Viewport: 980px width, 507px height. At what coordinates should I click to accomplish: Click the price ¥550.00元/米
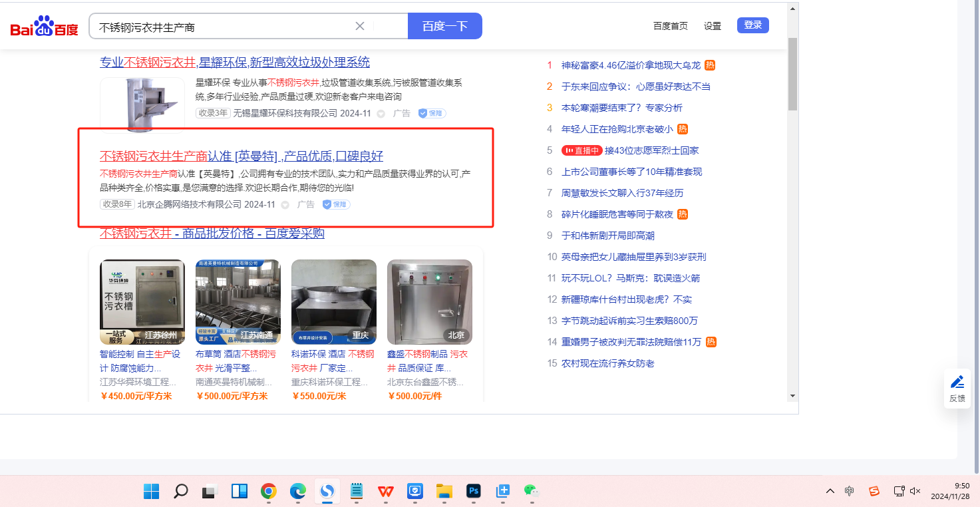point(319,396)
